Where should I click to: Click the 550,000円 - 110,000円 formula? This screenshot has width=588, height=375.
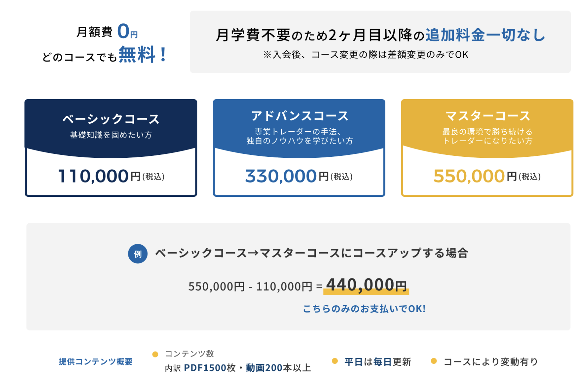250,286
